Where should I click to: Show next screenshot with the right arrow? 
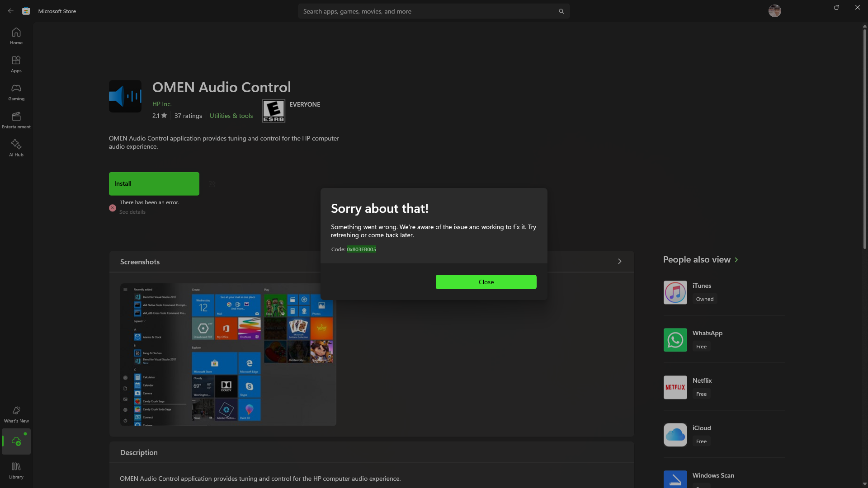pos(619,261)
